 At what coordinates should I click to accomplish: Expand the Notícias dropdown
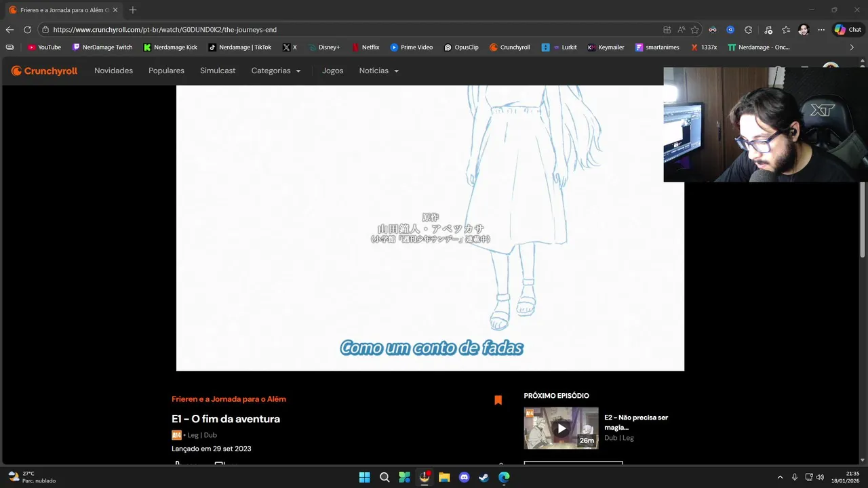point(379,70)
